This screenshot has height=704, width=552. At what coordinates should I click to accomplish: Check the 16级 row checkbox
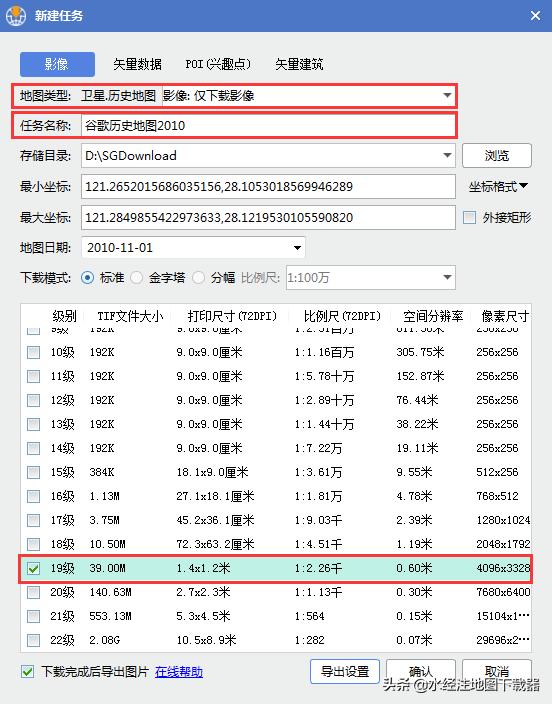click(33, 496)
